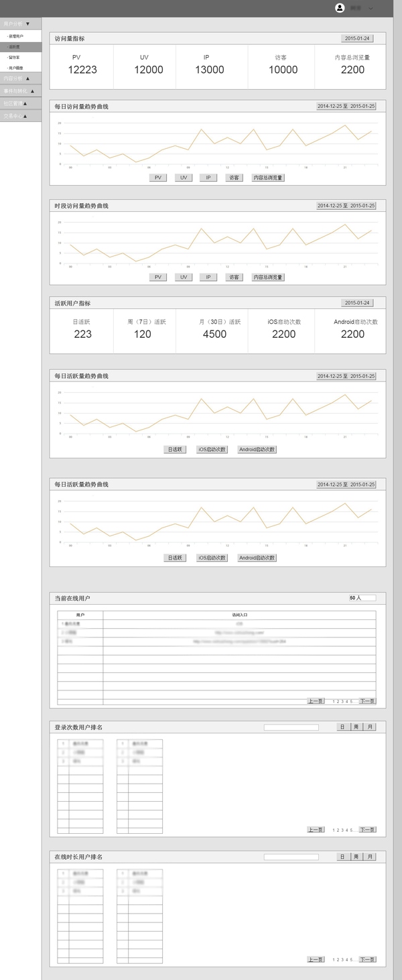Click the 访客 value 10000
Image resolution: width=402 pixels, height=980 pixels.
coord(283,70)
